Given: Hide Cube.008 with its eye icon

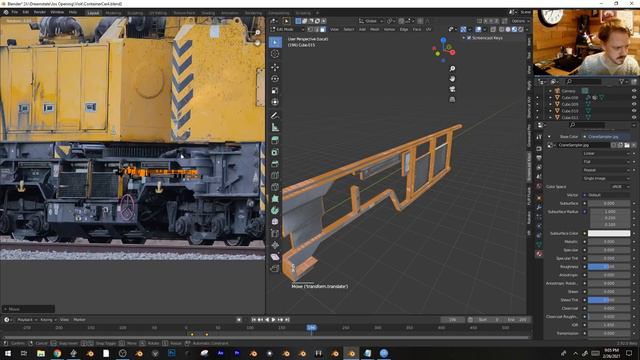Looking at the screenshot, I should click(x=634, y=98).
